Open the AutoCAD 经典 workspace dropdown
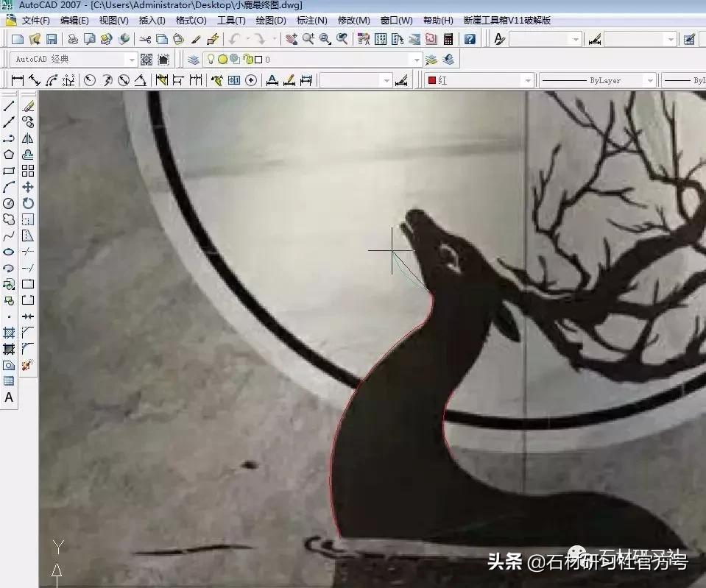Viewport: 706px width, 588px height. coord(132,60)
